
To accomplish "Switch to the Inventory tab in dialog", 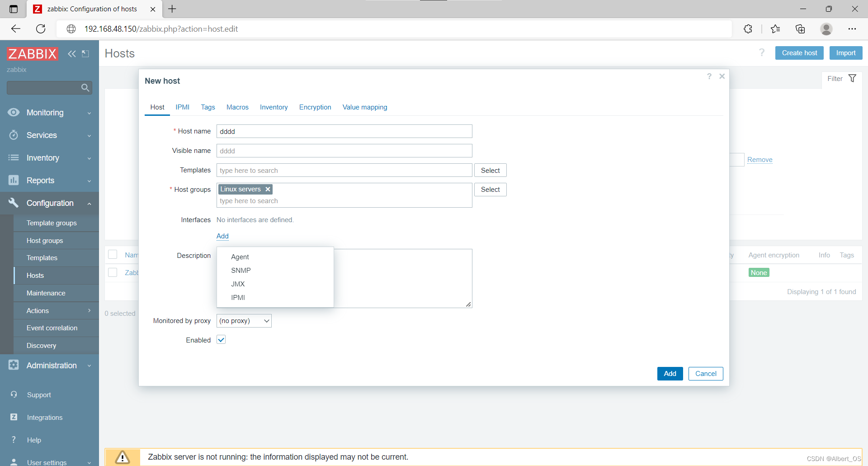I will pos(274,107).
